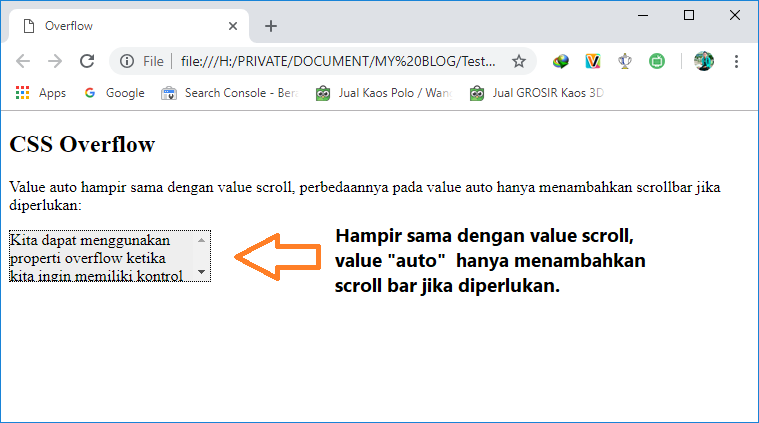Maximize the Chrome window
This screenshot has width=759, height=423.
pyautogui.click(x=689, y=15)
